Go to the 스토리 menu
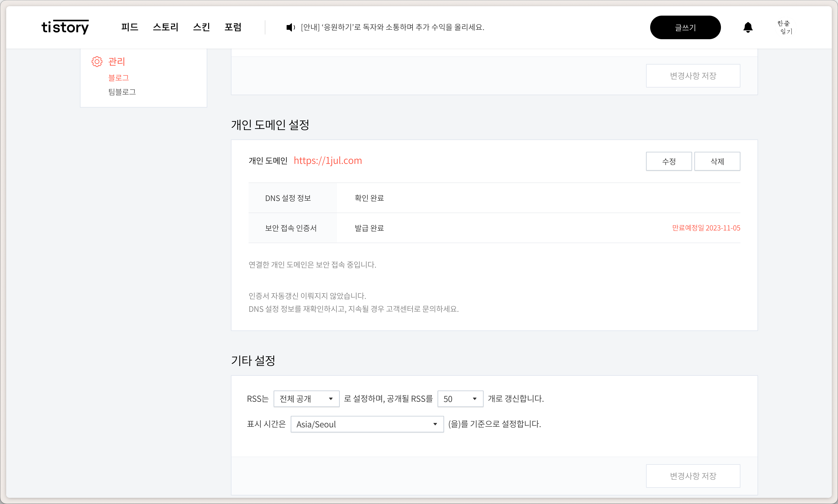The image size is (838, 504). click(x=165, y=27)
